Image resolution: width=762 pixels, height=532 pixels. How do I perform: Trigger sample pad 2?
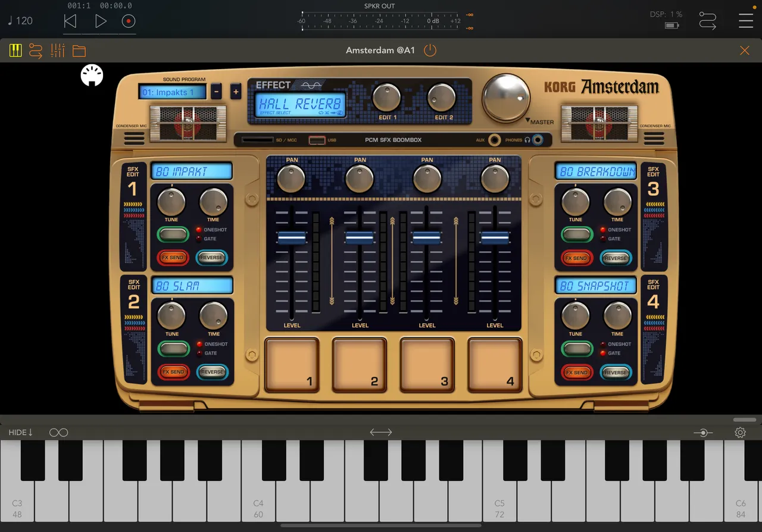coord(360,365)
